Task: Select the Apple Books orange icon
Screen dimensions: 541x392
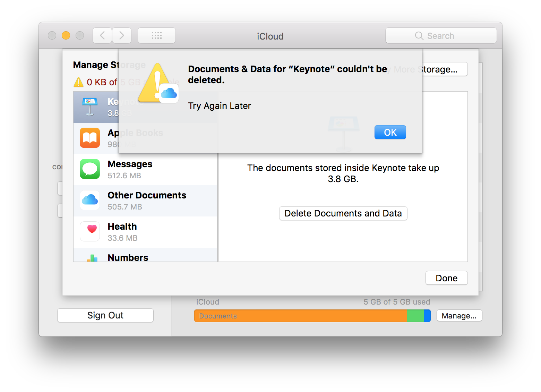Action: tap(90, 138)
